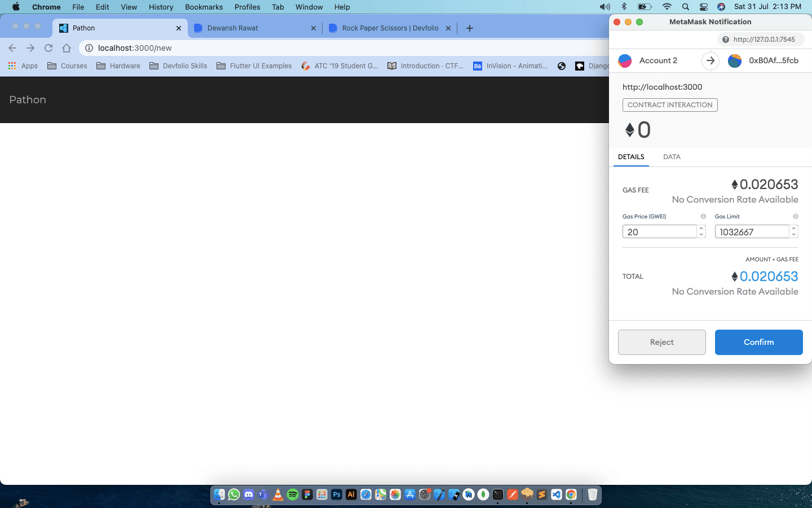
Task: Open Control Center in menu bar
Action: 703,7
